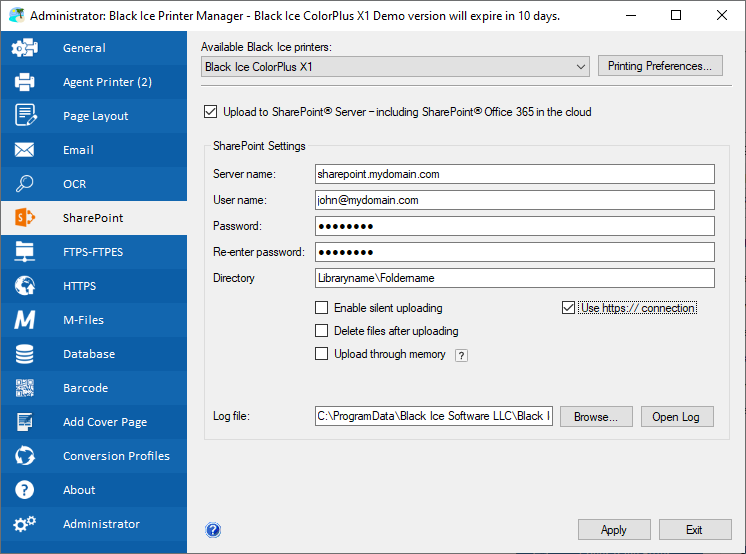Viewport: 746px width, 554px height.
Task: Open the Email tab
Action: coord(94,150)
